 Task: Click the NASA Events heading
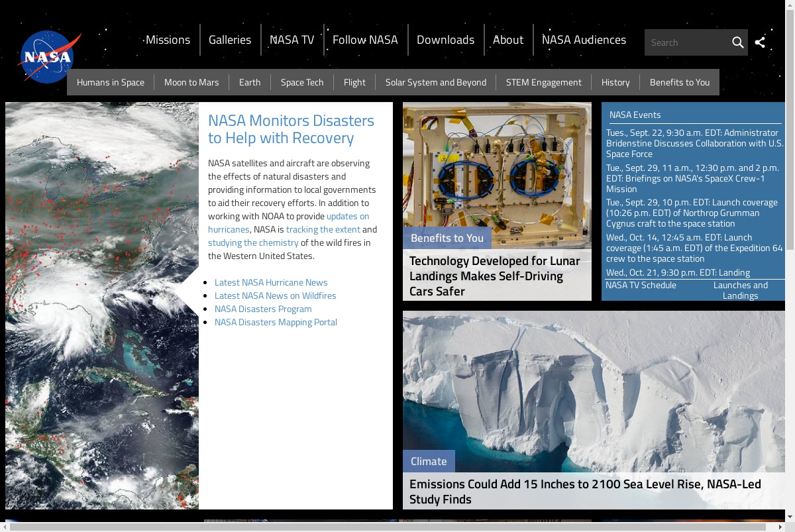coord(635,115)
